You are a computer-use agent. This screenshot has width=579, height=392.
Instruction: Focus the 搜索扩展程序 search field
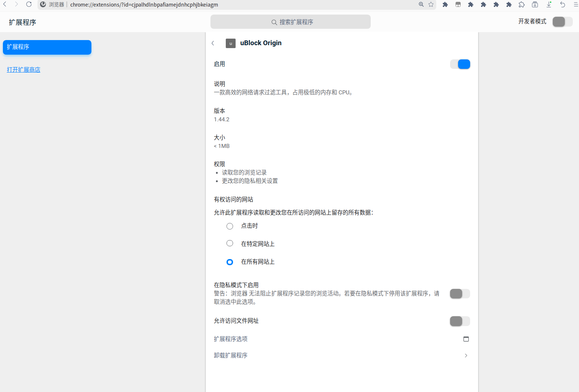click(x=291, y=22)
